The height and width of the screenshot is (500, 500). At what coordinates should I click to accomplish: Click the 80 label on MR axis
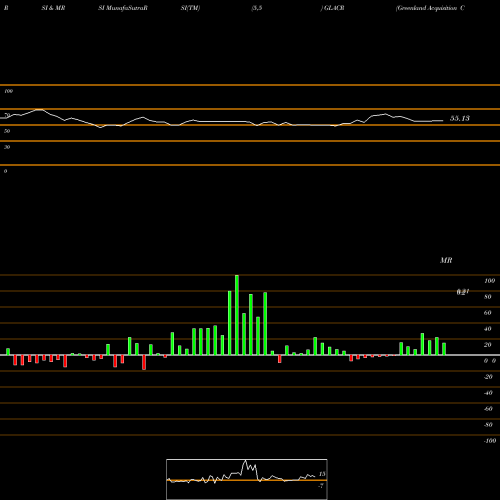tap(488, 297)
